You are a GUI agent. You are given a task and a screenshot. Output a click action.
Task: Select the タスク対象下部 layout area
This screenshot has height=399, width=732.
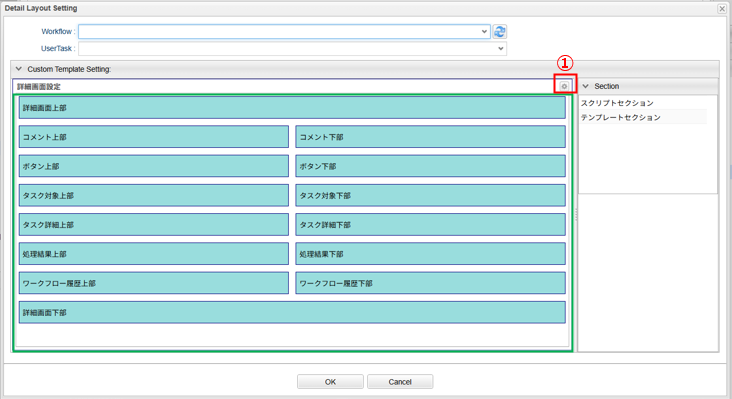click(430, 196)
